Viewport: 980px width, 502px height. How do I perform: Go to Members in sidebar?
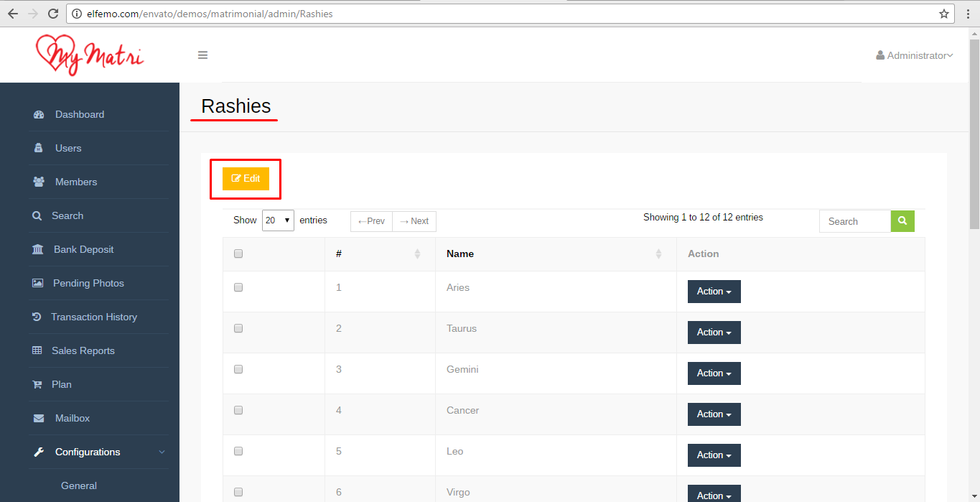[x=76, y=182]
